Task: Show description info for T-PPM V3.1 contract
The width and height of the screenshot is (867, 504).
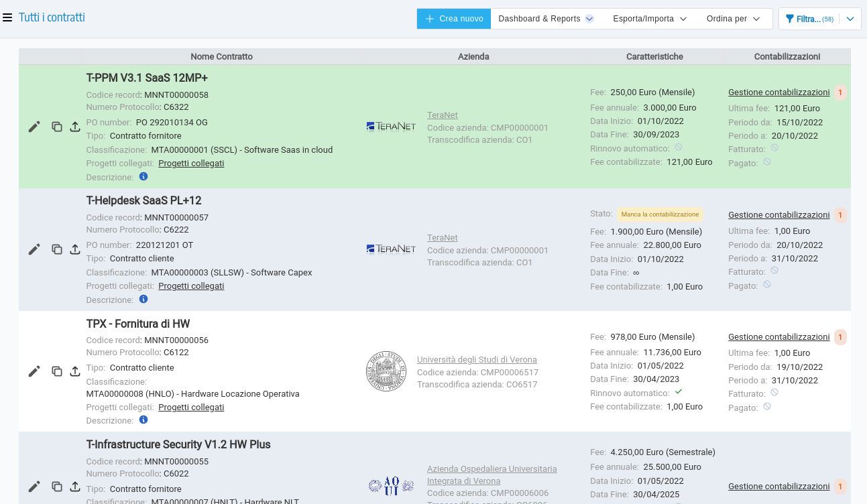Action: click(x=143, y=177)
